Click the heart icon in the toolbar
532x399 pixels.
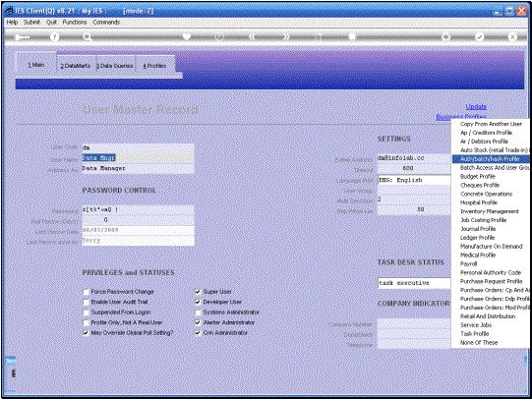[x=187, y=36]
